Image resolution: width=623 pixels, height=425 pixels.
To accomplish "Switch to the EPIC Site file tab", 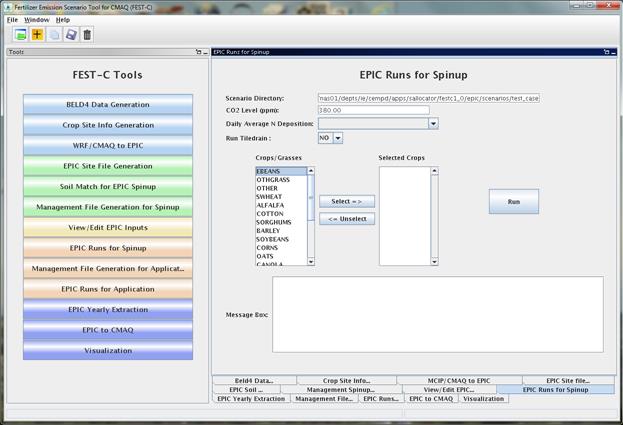I will click(x=568, y=381).
